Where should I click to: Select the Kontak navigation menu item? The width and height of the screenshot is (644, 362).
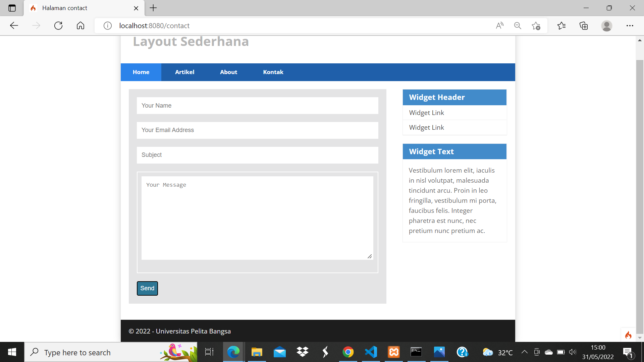point(273,72)
